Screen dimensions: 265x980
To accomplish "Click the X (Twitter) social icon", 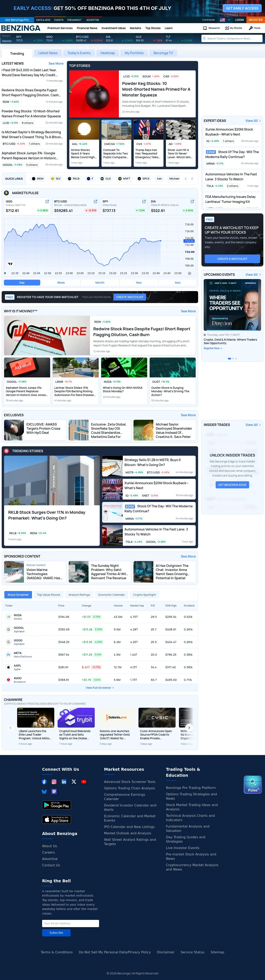I will pyautogui.click(x=74, y=782).
